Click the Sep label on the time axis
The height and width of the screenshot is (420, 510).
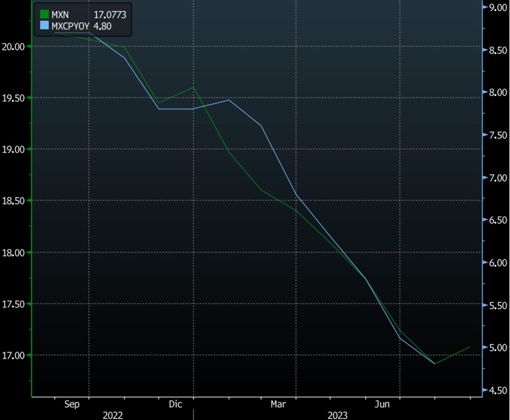(x=72, y=404)
